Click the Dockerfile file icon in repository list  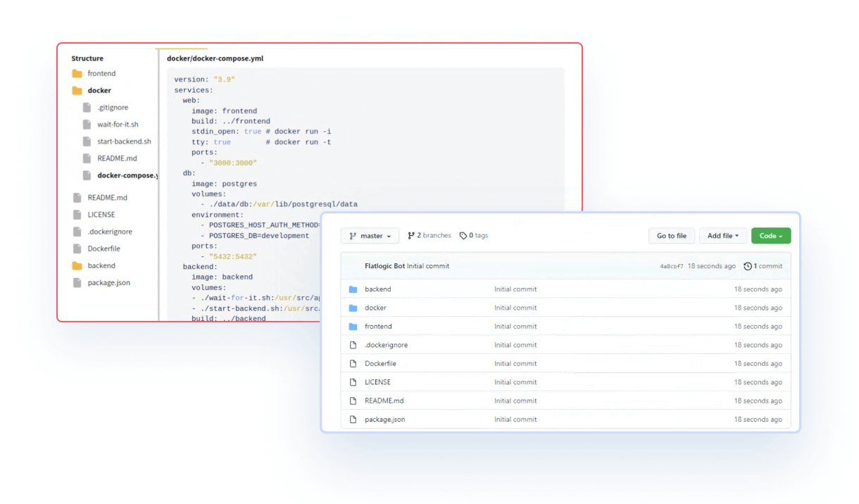click(353, 364)
